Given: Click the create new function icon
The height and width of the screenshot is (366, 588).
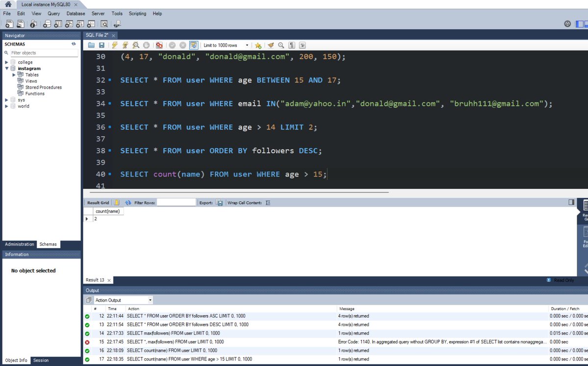Looking at the screenshot, I should click(x=91, y=24).
